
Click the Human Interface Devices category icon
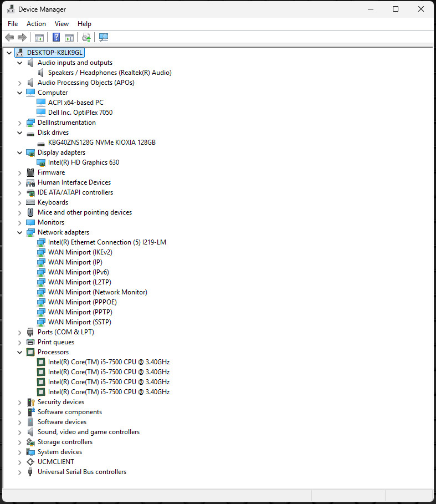pos(30,182)
